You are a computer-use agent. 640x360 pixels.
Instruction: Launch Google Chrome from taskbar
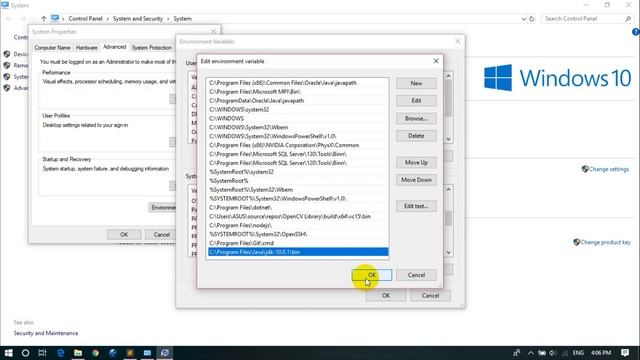96,353
